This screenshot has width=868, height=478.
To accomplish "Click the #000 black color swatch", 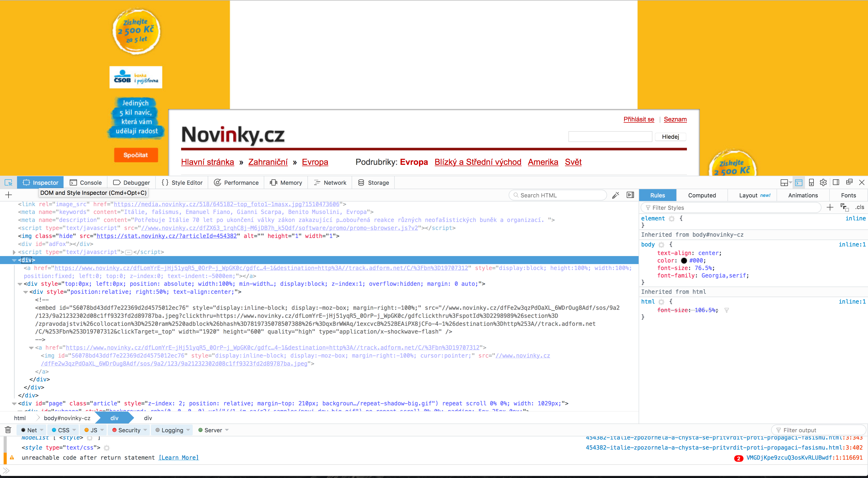I will coord(684,260).
